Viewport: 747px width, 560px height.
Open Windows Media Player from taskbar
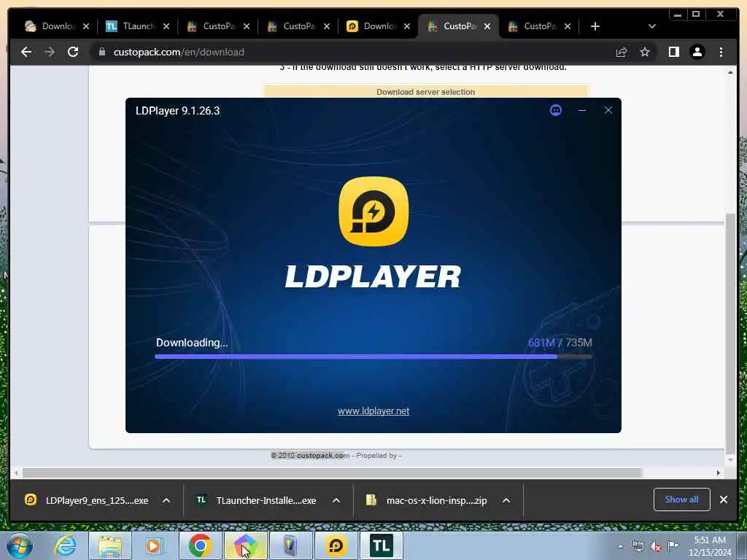(x=153, y=545)
